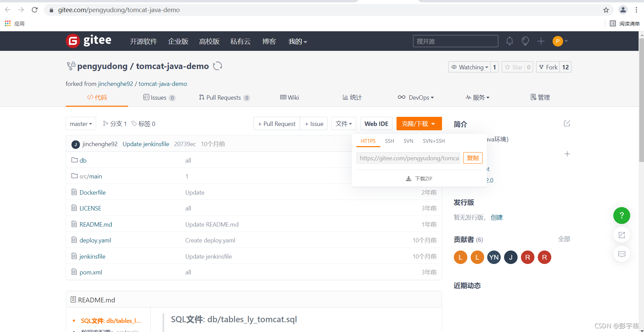Select the SSH clone tab
Screen dimensions: 644x332
389,141
